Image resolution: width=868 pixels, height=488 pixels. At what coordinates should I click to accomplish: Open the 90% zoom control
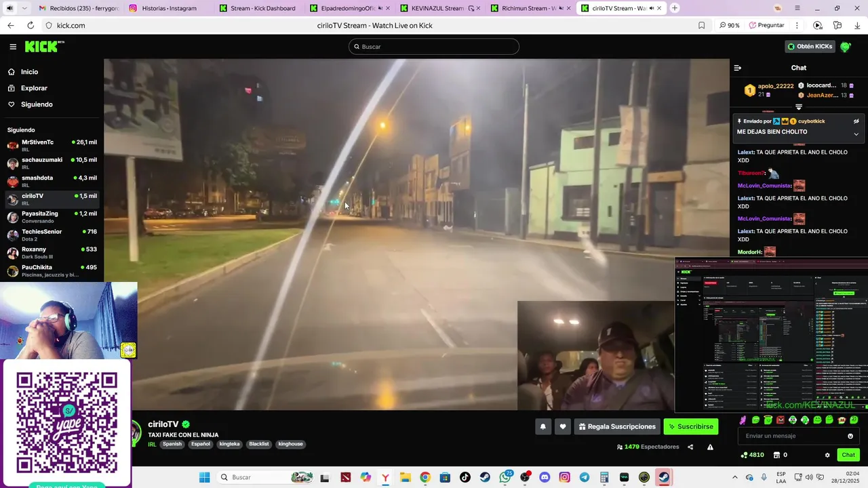click(x=730, y=25)
